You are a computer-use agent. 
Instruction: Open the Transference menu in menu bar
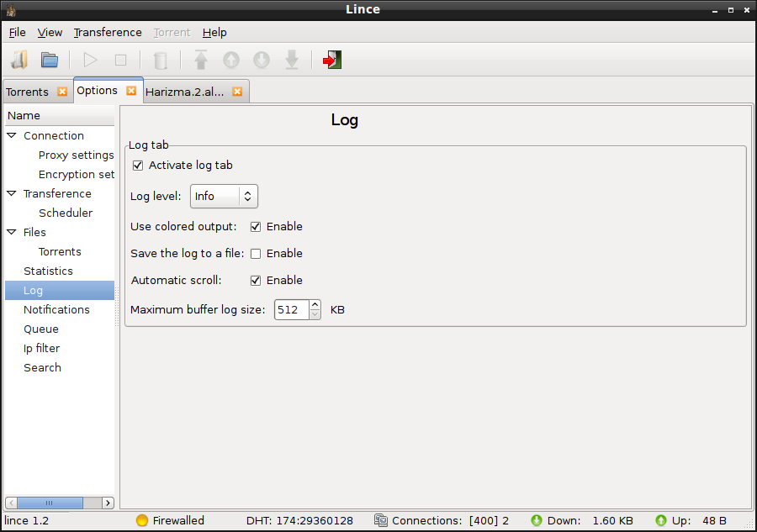click(x=108, y=32)
